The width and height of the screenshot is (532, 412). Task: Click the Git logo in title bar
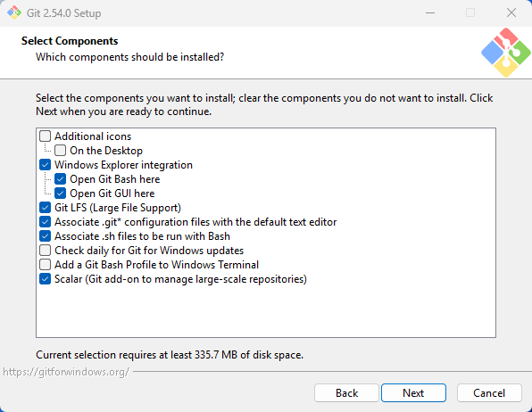tap(14, 12)
